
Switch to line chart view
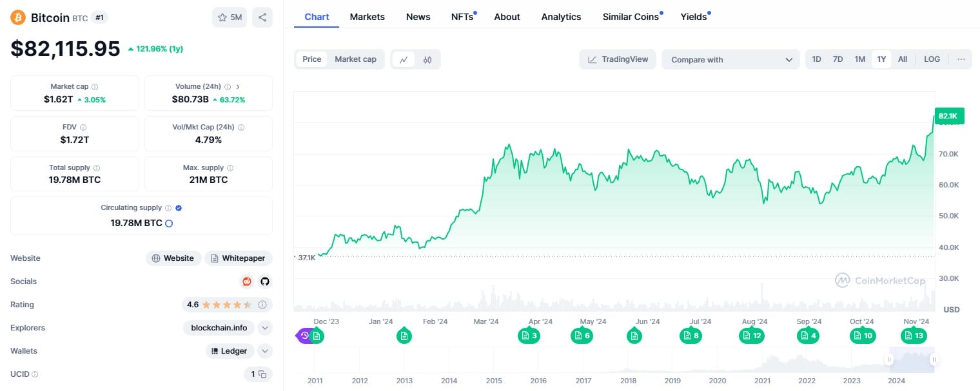point(404,59)
